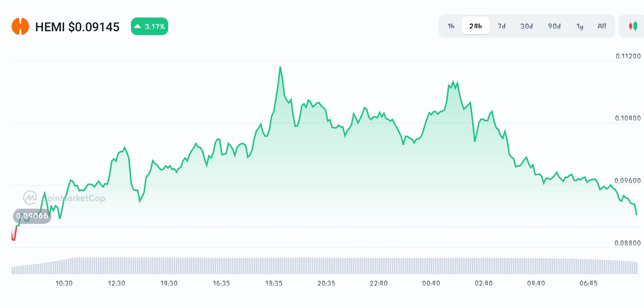Click the 12:30 time axis label
644x308 pixels.
[x=116, y=283]
